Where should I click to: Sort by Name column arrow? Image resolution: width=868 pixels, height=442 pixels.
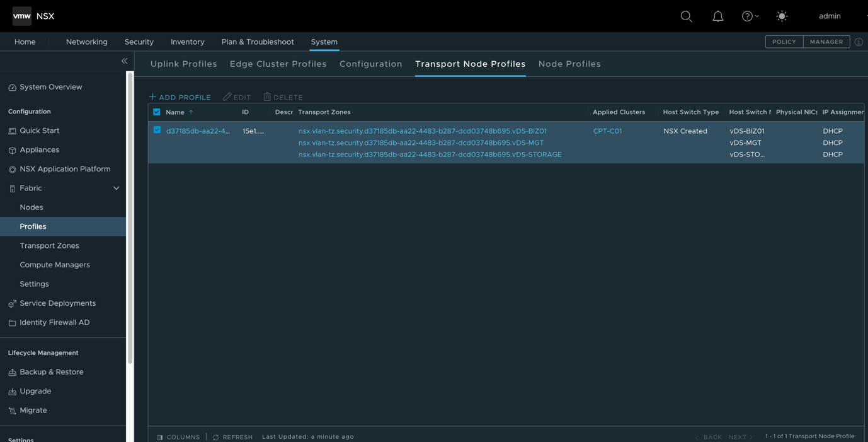pyautogui.click(x=191, y=112)
